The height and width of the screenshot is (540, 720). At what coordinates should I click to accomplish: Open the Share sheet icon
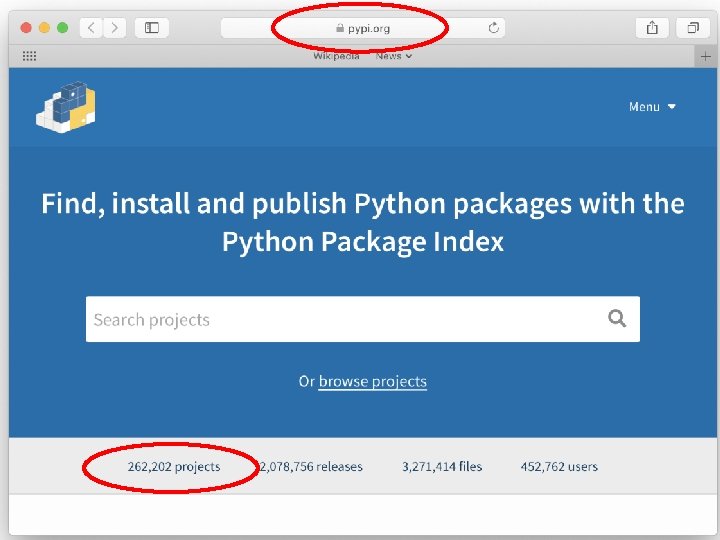pos(652,28)
